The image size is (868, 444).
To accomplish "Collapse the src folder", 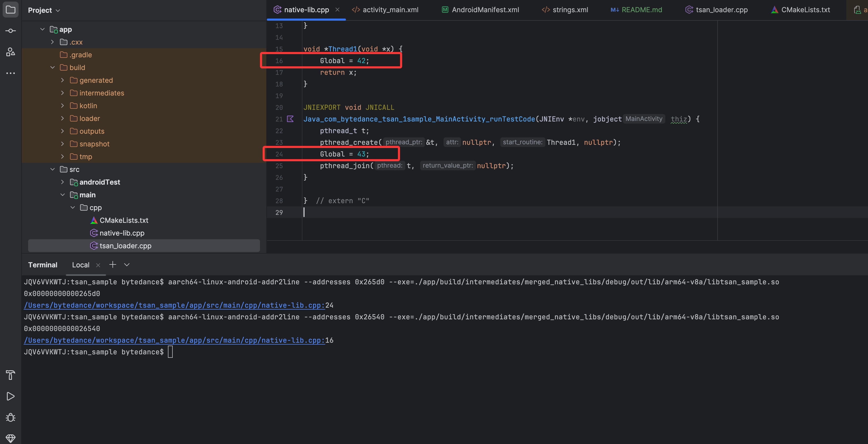I will (53, 169).
